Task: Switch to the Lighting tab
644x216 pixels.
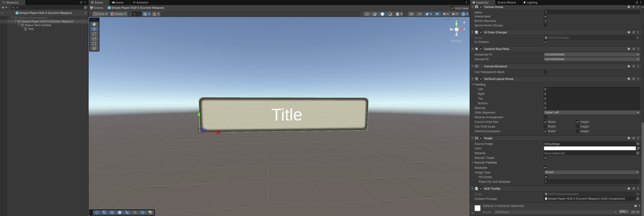Action: click(530, 3)
